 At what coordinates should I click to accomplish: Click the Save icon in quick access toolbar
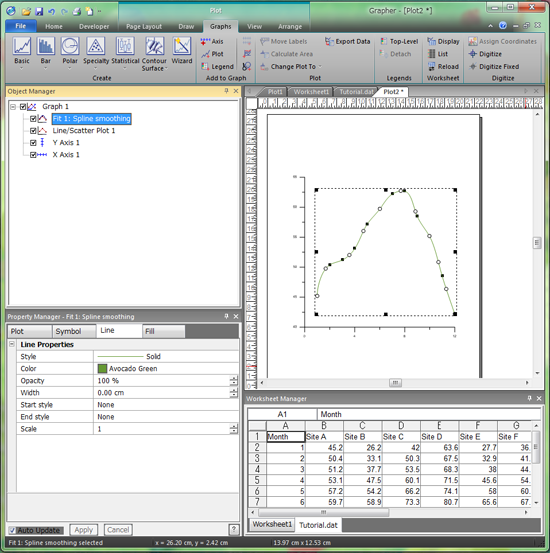point(39,11)
